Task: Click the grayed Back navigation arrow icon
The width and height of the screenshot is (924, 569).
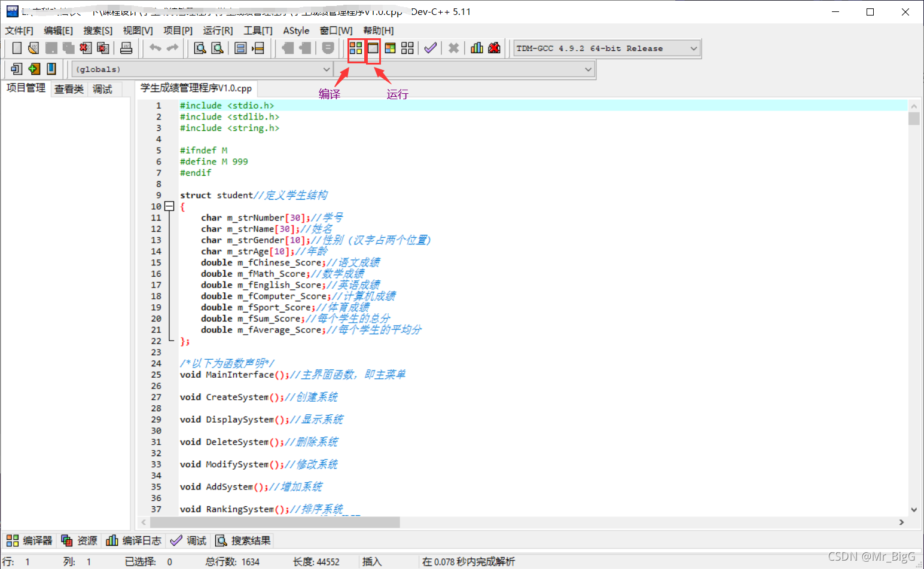Action: [287, 48]
